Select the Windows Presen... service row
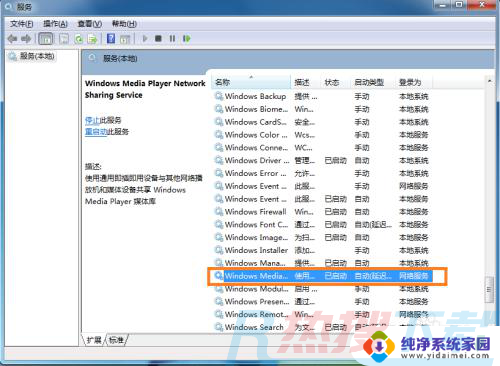This screenshot has width=500, height=366. (x=322, y=301)
